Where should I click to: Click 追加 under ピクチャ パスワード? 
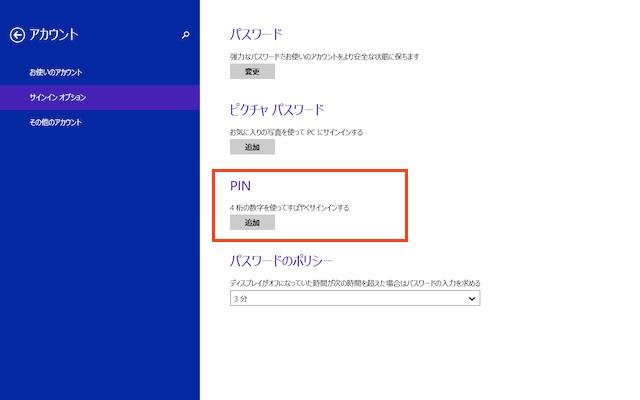click(252, 147)
